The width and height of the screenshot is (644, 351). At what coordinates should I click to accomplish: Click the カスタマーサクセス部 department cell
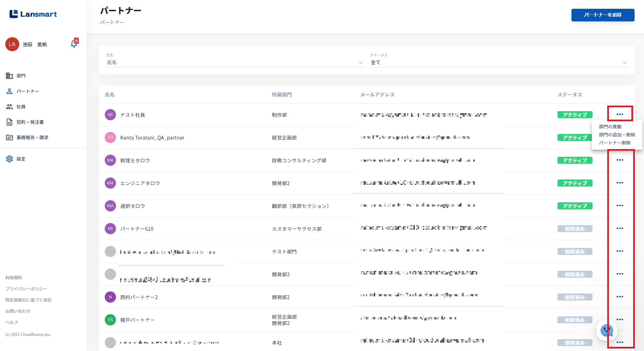(297, 229)
